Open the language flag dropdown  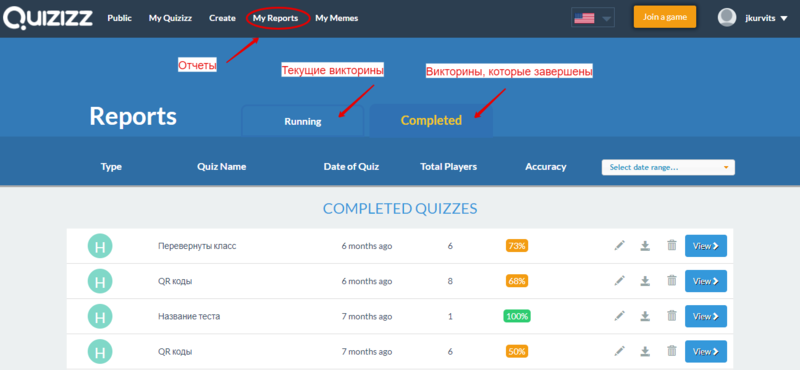593,18
